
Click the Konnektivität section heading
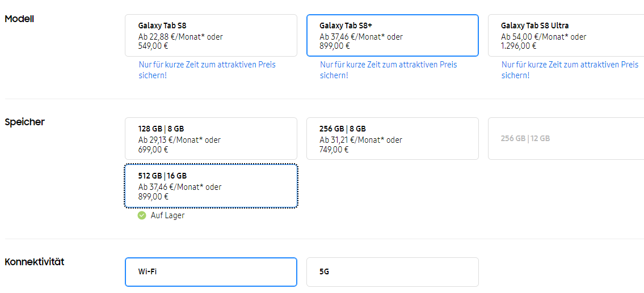[35, 261]
